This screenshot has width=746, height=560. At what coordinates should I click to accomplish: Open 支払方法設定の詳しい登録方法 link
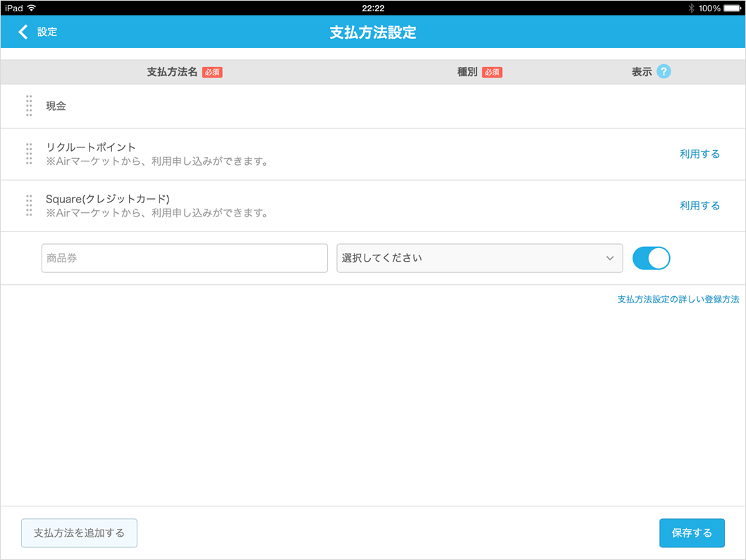678,299
